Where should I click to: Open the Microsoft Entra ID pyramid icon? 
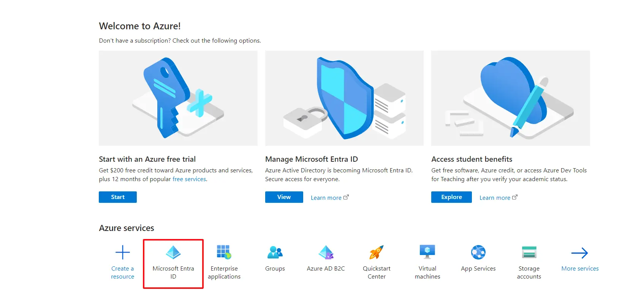click(x=173, y=252)
